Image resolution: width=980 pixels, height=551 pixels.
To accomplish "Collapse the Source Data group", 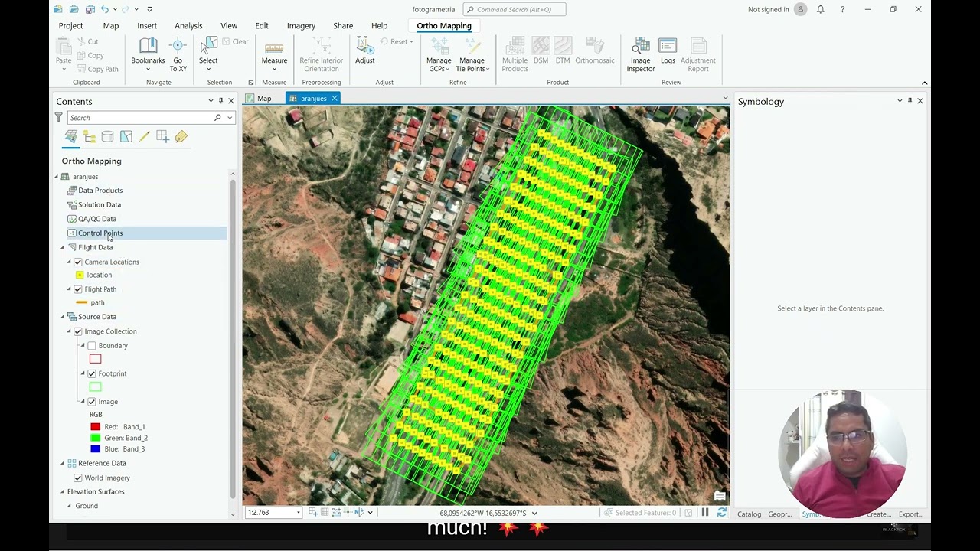I will 63,317.
